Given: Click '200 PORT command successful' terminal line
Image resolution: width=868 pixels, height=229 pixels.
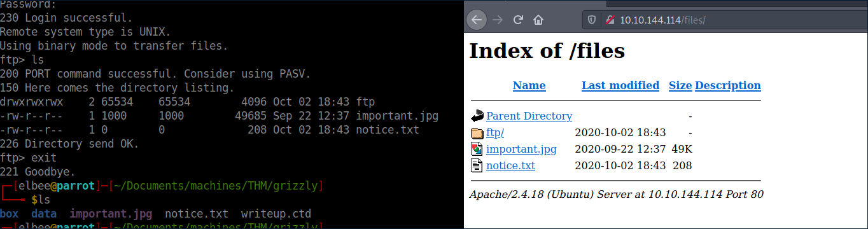Looking at the screenshot, I should point(155,74).
